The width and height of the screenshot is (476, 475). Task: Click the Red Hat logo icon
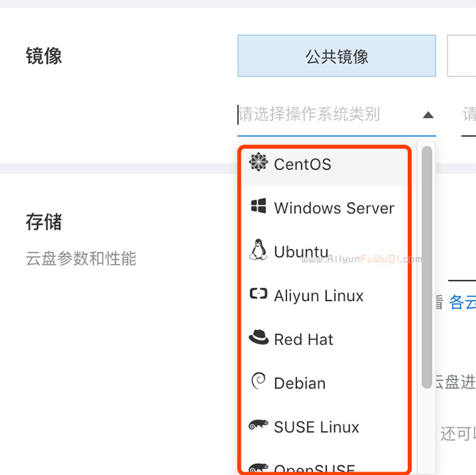(x=258, y=338)
